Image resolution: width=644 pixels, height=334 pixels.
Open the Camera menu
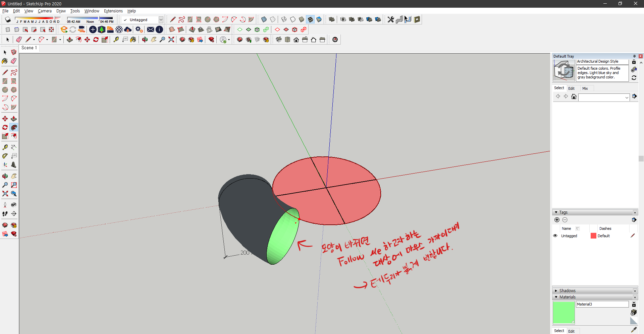(45, 11)
